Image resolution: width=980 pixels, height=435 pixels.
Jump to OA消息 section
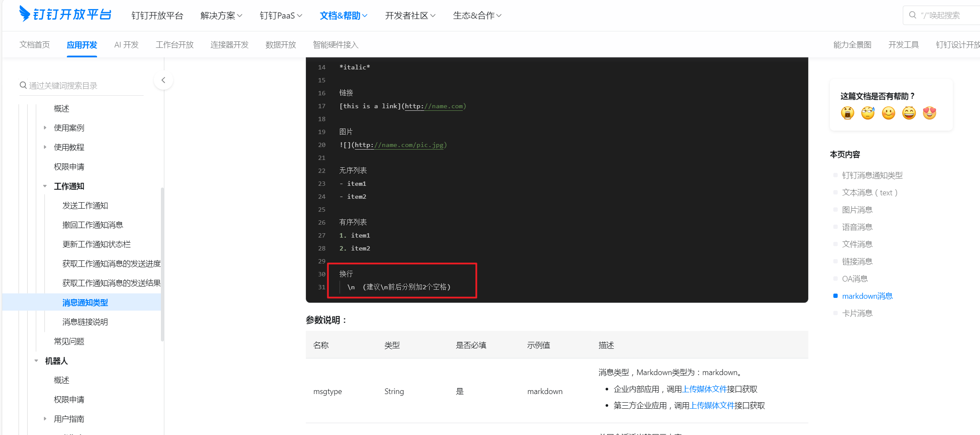coord(855,279)
